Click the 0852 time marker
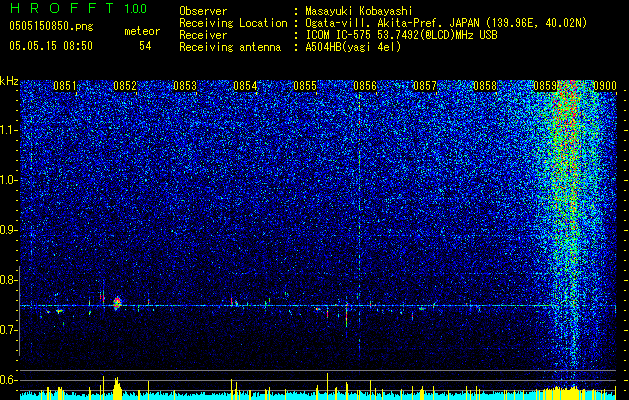The image size is (629, 400). [125, 86]
